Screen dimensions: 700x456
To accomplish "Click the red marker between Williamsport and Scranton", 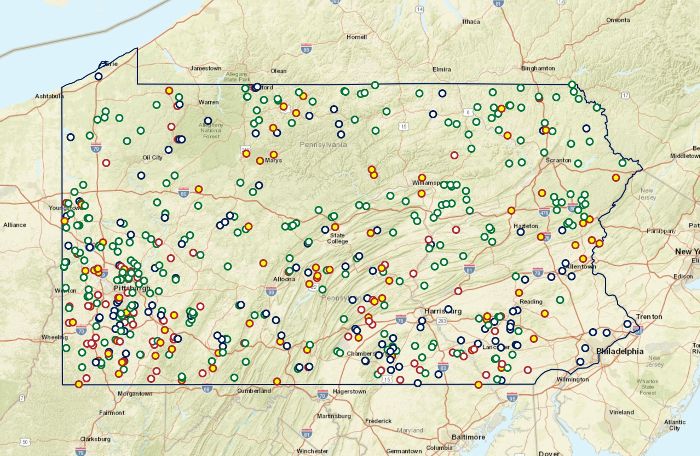I will click(x=454, y=155).
